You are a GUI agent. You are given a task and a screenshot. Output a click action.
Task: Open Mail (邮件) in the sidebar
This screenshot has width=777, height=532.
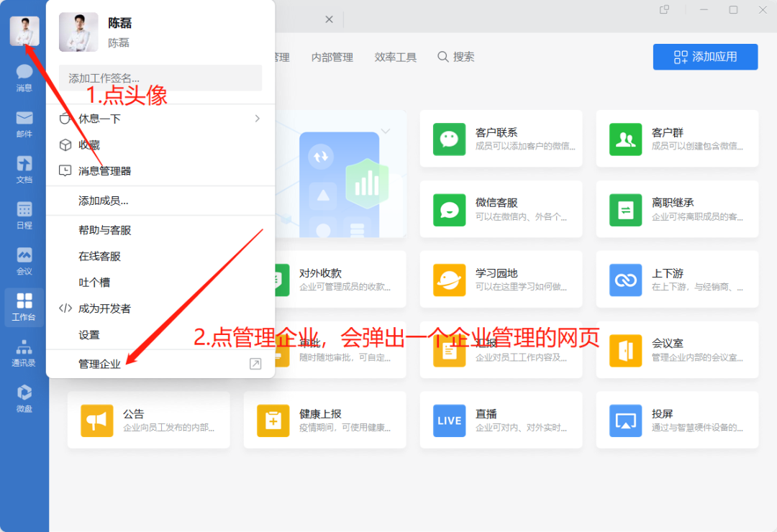tap(24, 124)
